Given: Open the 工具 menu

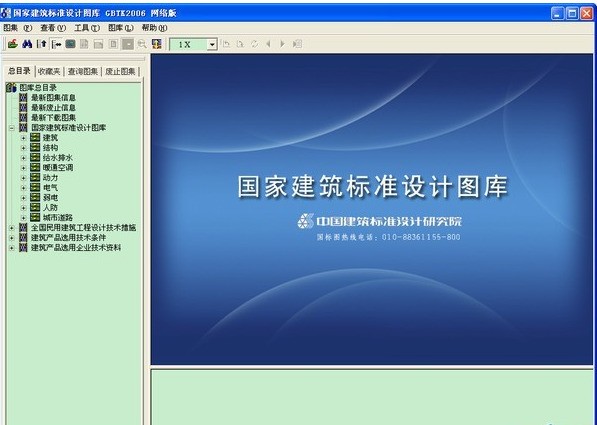Looking at the screenshot, I should coord(87,28).
